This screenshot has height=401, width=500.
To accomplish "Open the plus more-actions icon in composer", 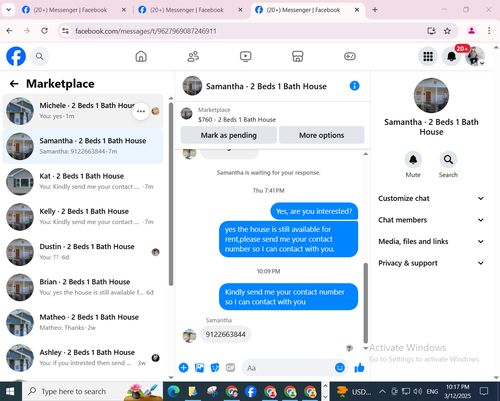I will pos(184,368).
